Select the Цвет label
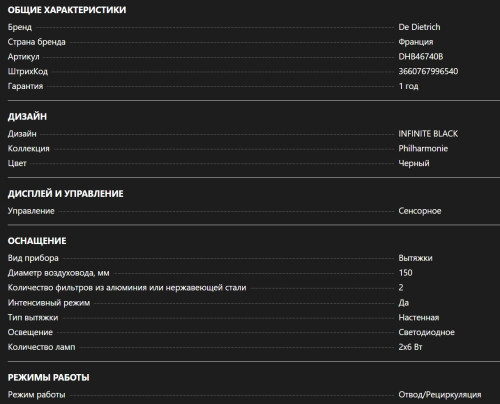The height and width of the screenshot is (404, 500). 17,163
